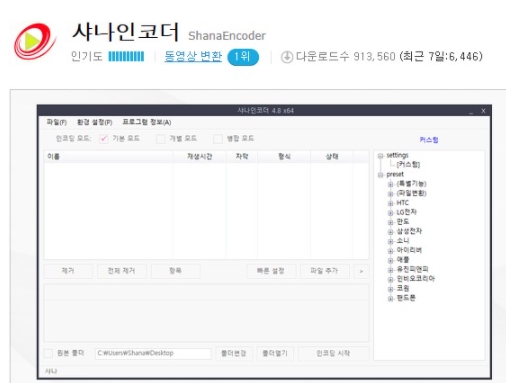Select the [커스텀] tree item
The width and height of the screenshot is (506, 383).
(x=408, y=164)
